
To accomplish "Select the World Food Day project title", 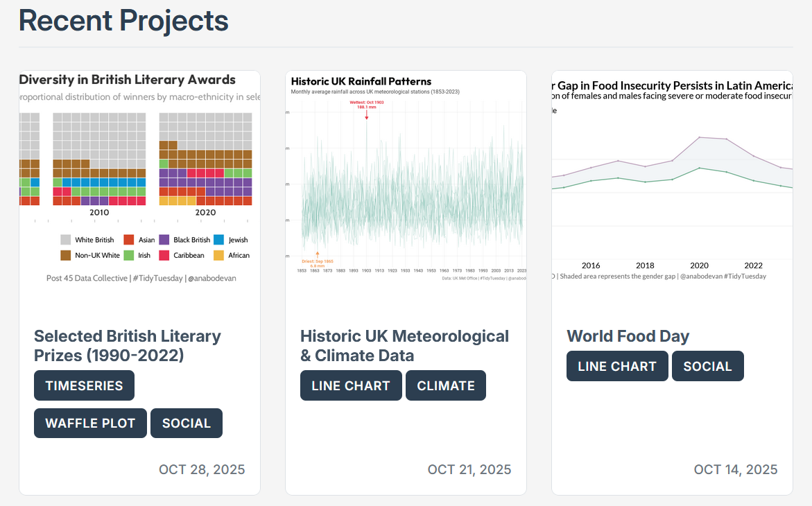I will (628, 336).
